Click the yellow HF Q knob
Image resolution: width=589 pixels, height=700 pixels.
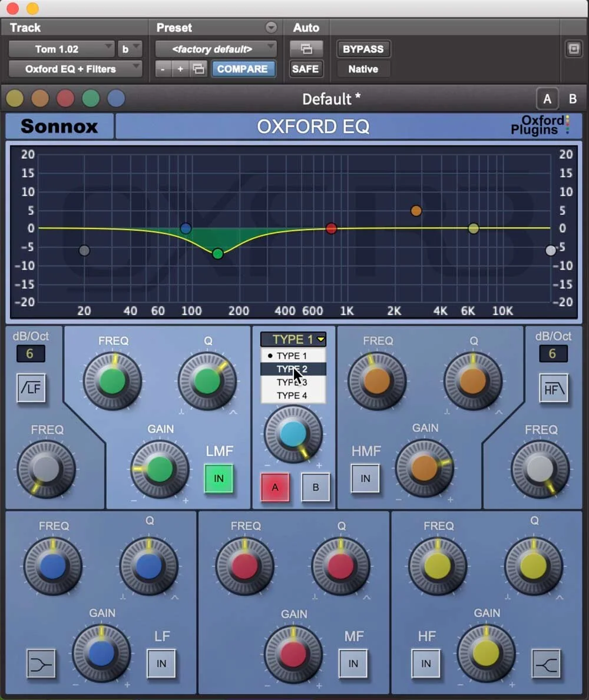coord(533,566)
